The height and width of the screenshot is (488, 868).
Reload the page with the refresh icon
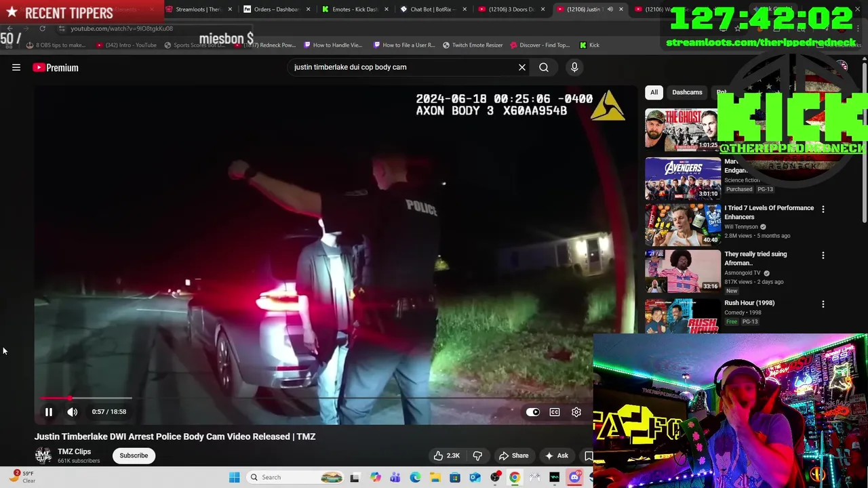tap(42, 28)
